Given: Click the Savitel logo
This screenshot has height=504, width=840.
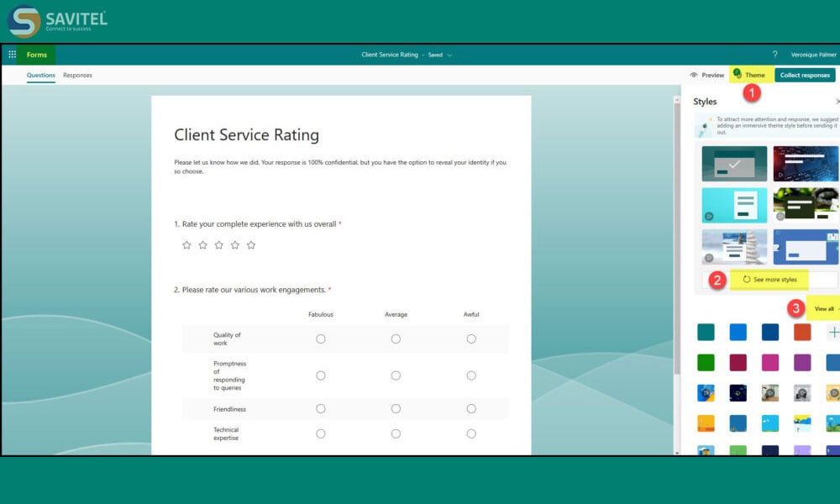Looking at the screenshot, I should click(x=58, y=22).
